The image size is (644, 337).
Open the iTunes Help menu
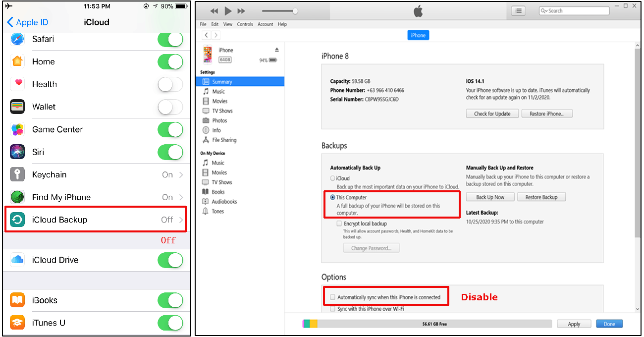pyautogui.click(x=282, y=24)
